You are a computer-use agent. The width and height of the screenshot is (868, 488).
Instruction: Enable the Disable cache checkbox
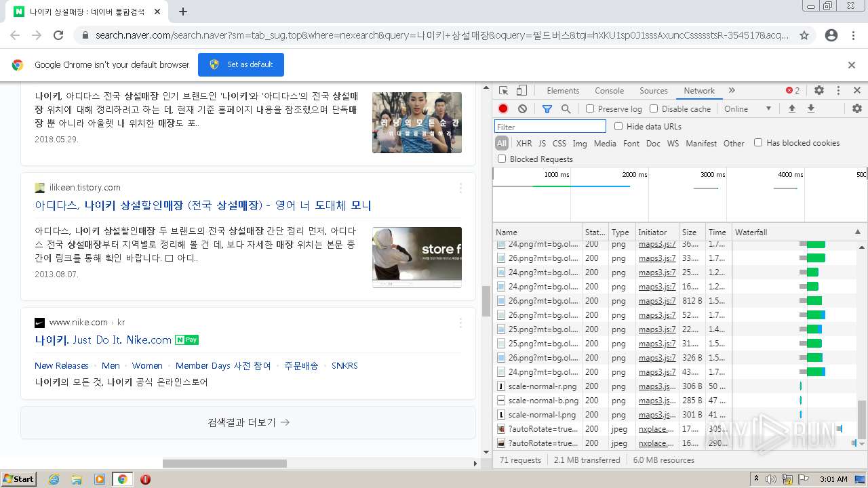[x=654, y=108]
